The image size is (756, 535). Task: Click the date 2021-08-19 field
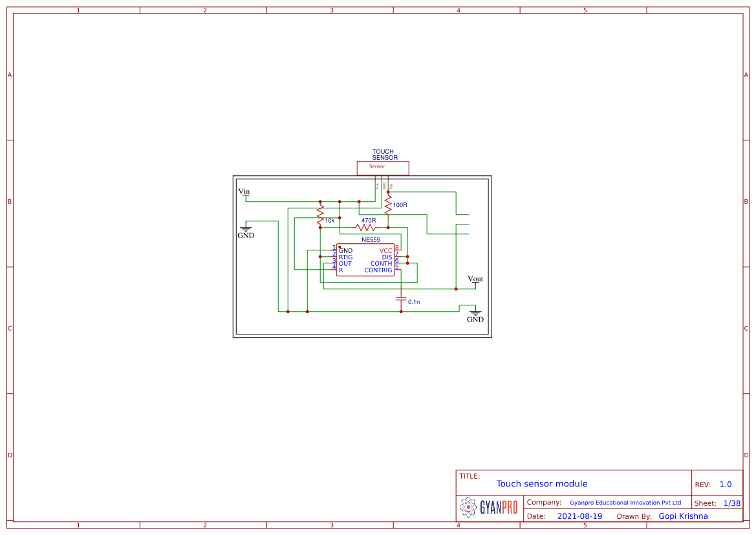pyautogui.click(x=579, y=516)
